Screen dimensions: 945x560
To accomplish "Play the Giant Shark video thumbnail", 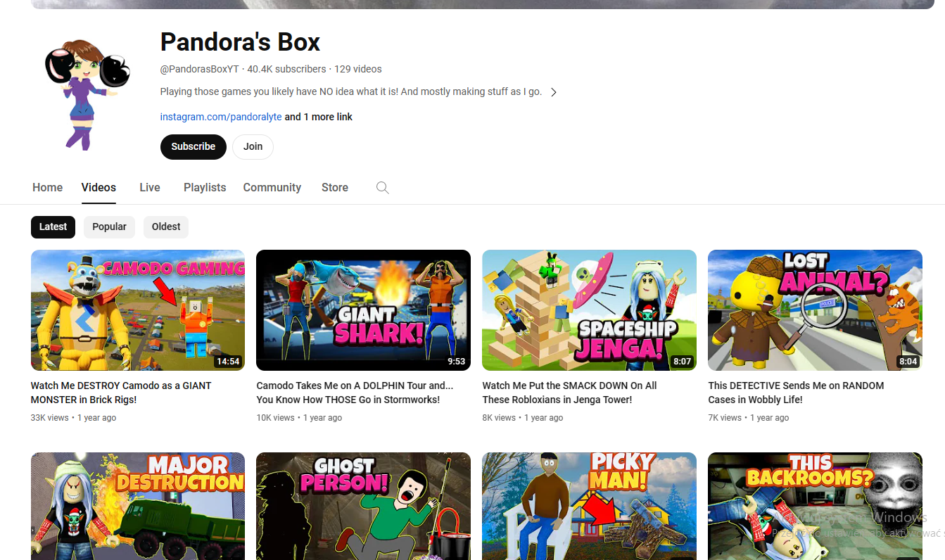I will (363, 310).
